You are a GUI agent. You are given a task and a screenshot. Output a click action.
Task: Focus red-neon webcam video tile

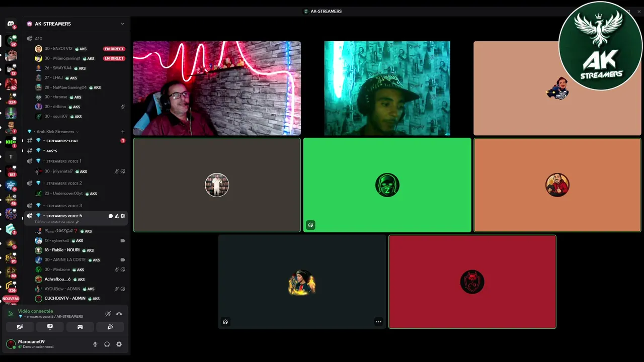pyautogui.click(x=217, y=88)
